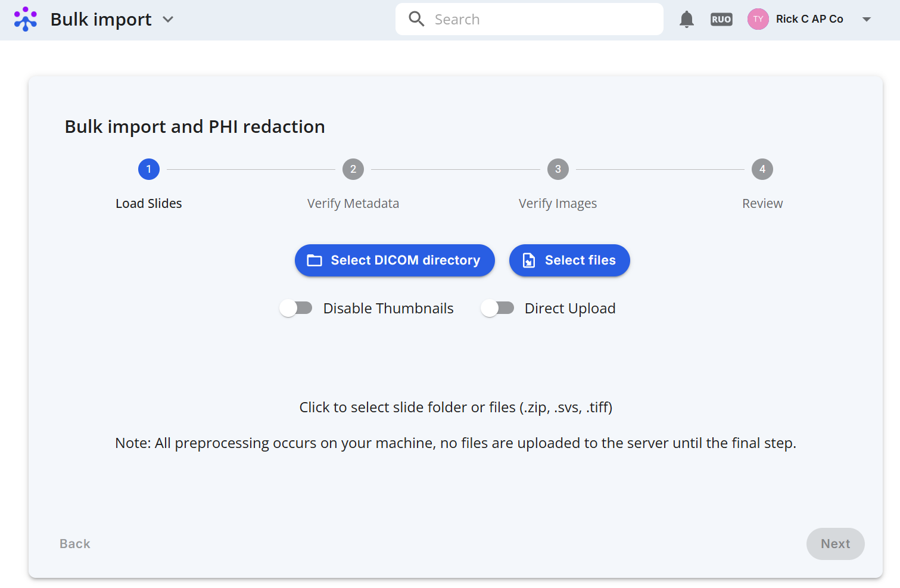Click the folder icon on DICOM button

pos(314,260)
